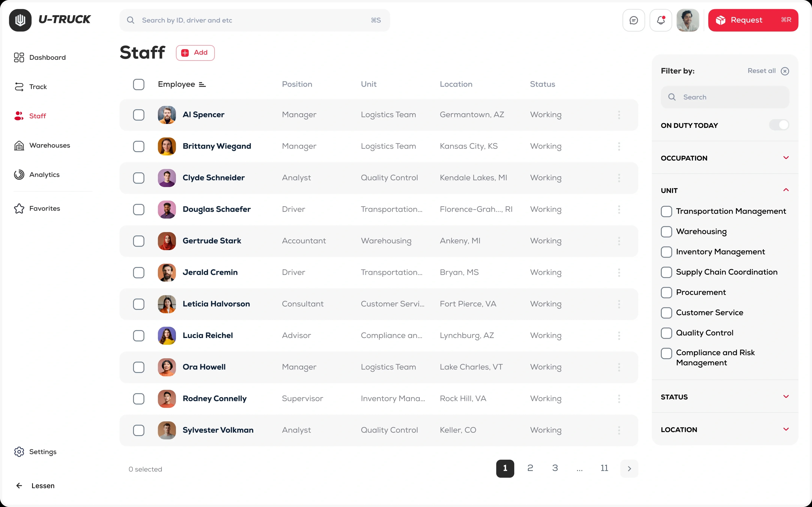Click the Add staff button
812x507 pixels.
[x=195, y=53]
